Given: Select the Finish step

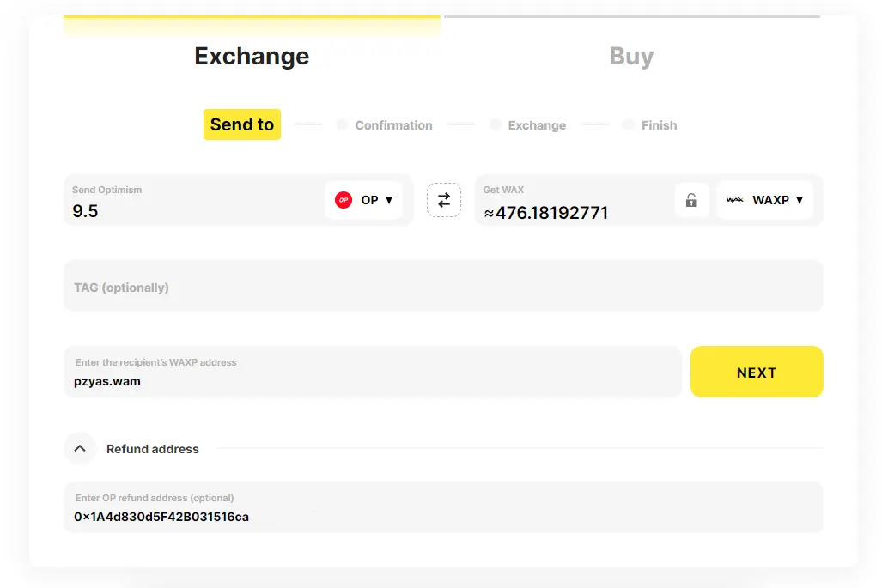Looking at the screenshot, I should (650, 125).
